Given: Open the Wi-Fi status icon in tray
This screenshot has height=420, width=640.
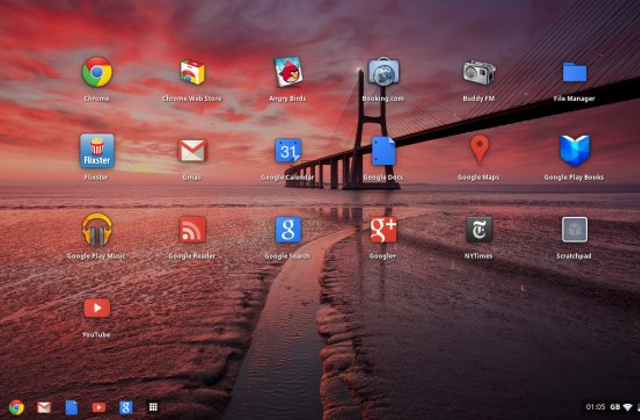Looking at the screenshot, I should pos(627,407).
